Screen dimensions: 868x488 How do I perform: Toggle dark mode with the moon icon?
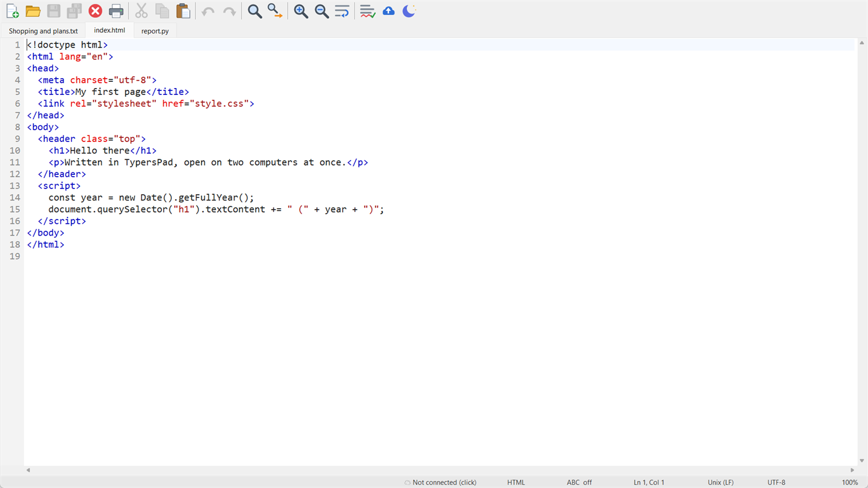409,11
